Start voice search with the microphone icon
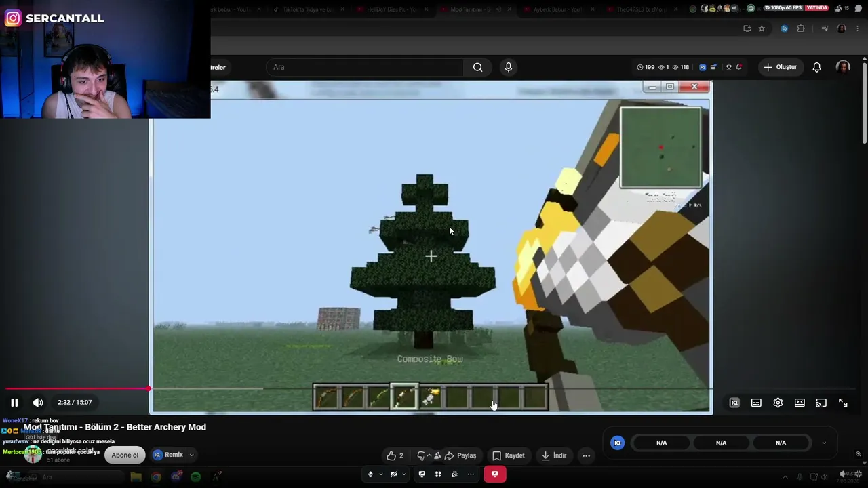The width and height of the screenshot is (868, 488). coord(509,67)
